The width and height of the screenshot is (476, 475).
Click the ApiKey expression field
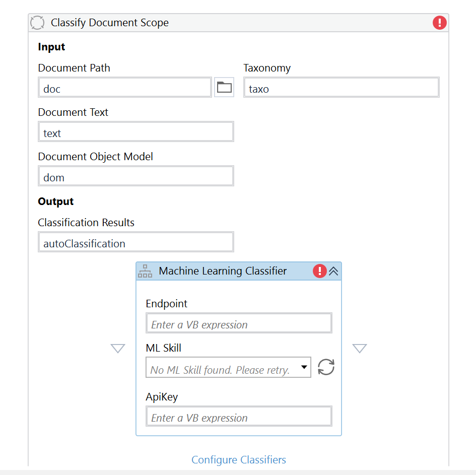238,416
